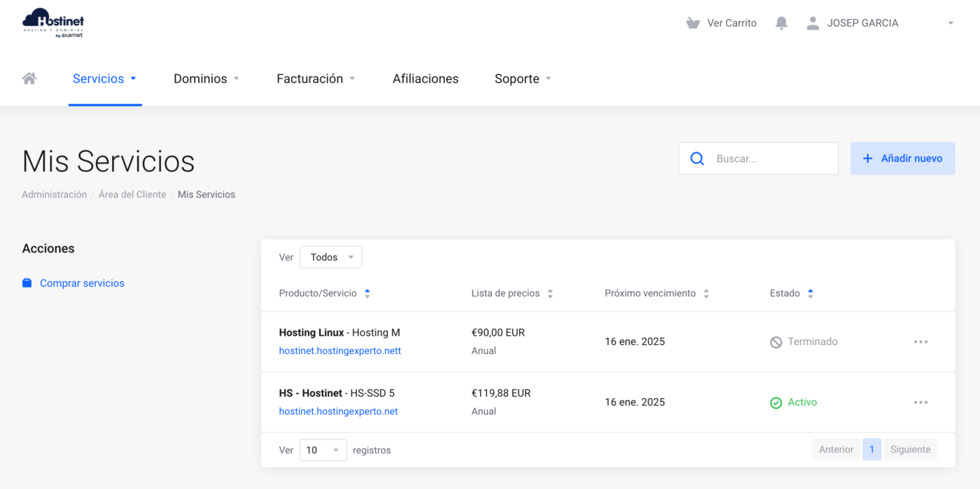Click Anual under the €119,88 EUR price
Screen dimensions: 980x489
pos(484,412)
